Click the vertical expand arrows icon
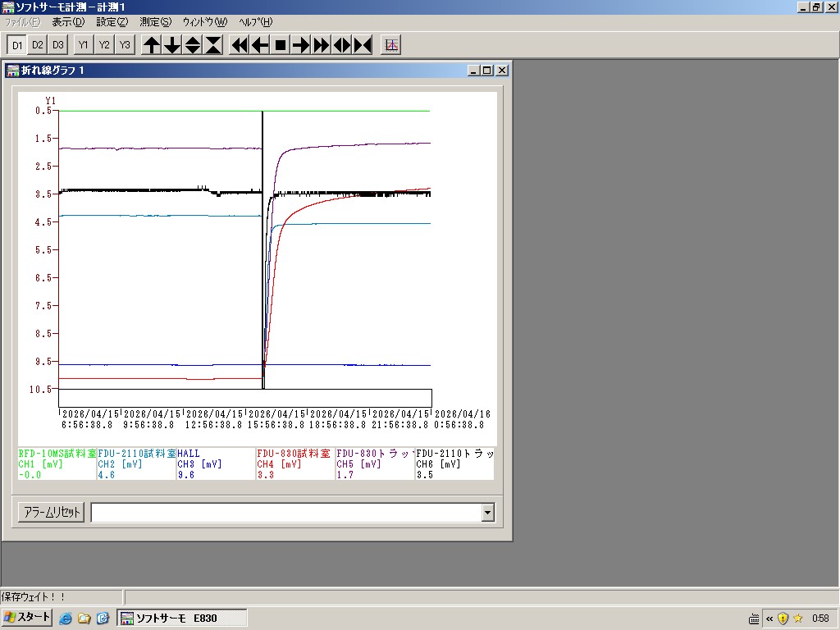 [x=193, y=45]
